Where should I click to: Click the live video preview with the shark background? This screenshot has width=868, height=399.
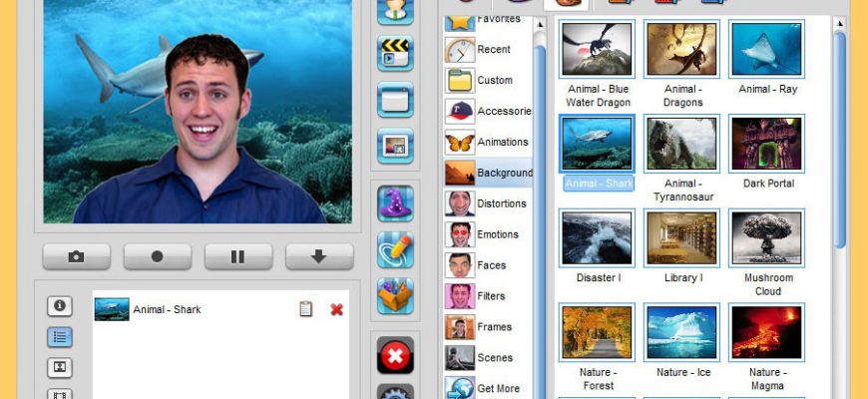[198, 112]
